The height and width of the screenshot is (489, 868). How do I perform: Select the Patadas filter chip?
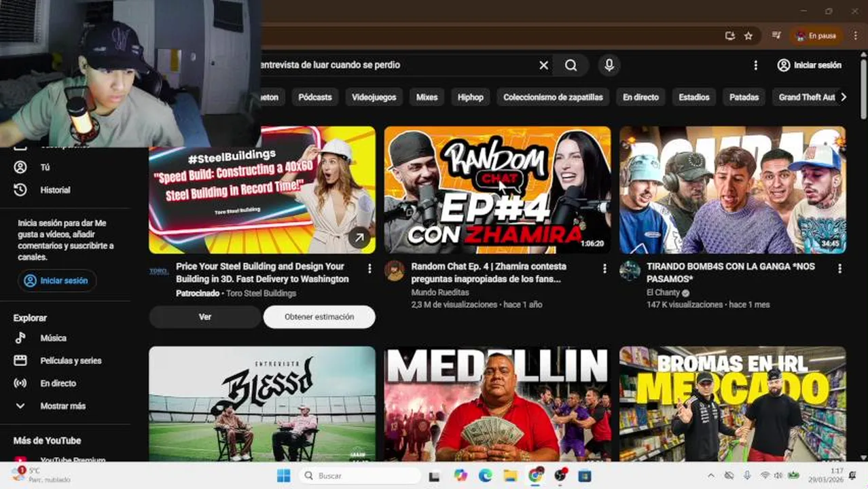tap(744, 97)
